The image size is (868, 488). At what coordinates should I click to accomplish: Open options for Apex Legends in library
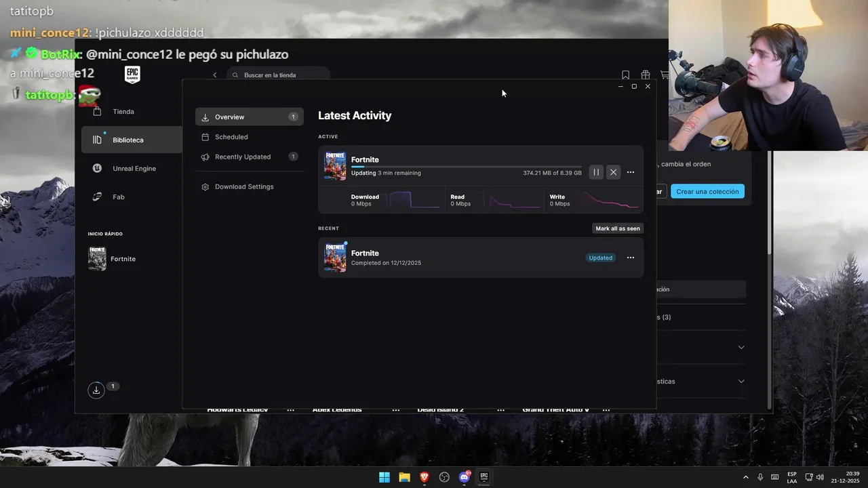pos(396,410)
